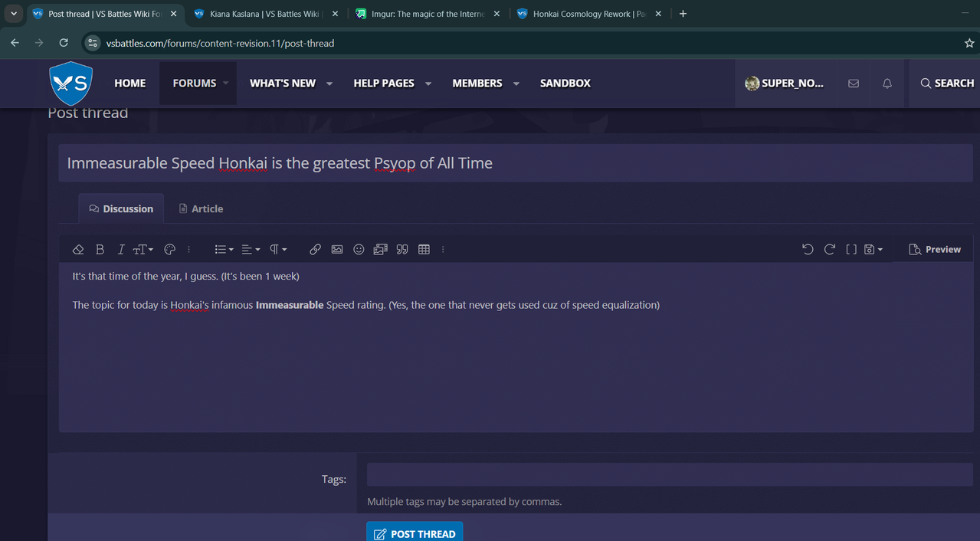Insert a link via chain icon

315,250
